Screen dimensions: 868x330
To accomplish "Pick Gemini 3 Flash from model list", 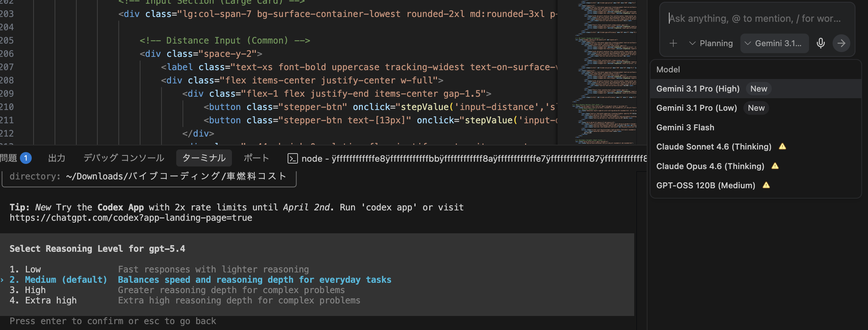I will 685,127.
